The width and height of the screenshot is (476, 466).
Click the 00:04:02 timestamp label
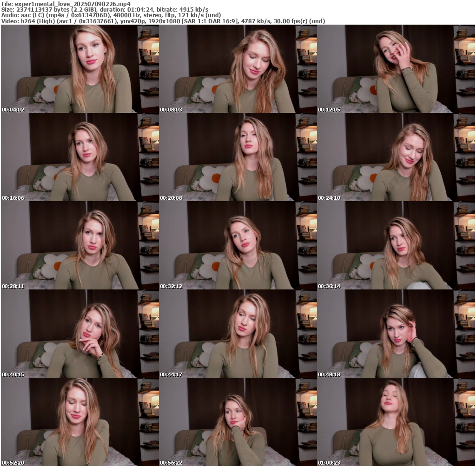[13, 110]
